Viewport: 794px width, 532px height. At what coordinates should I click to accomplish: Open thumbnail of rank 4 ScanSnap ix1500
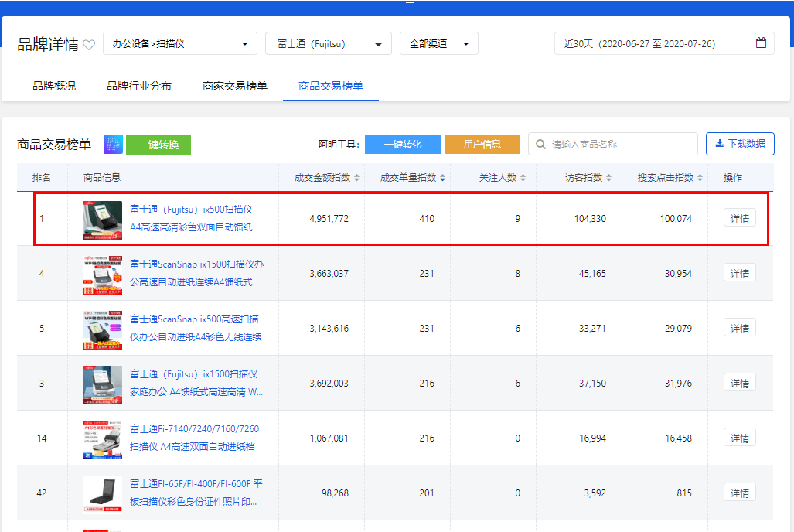click(x=103, y=275)
